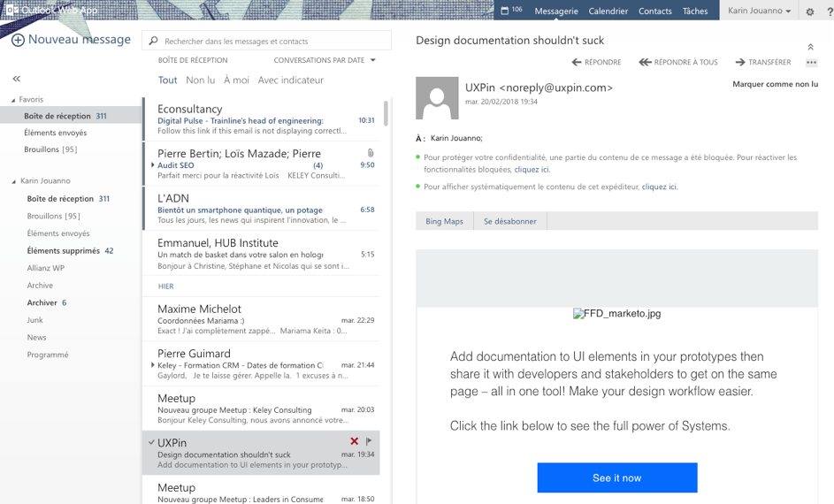834x504 pixels.
Task: Filter messages by À moi
Action: coord(236,80)
